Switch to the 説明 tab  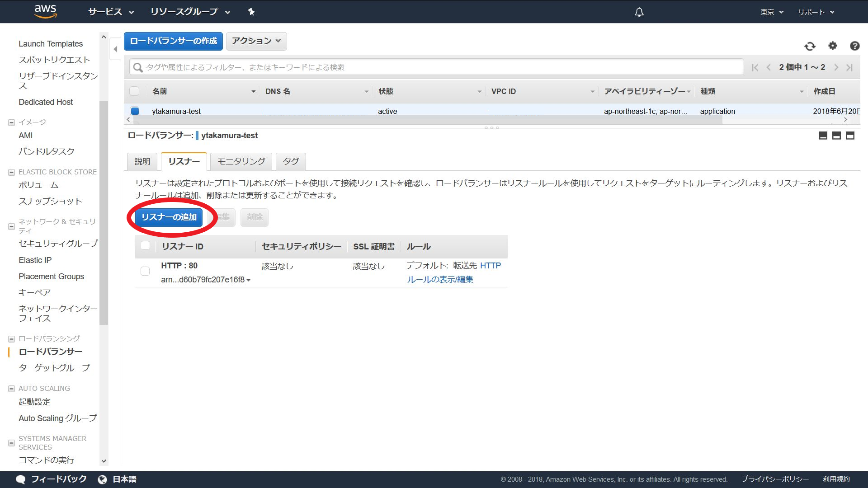click(142, 161)
